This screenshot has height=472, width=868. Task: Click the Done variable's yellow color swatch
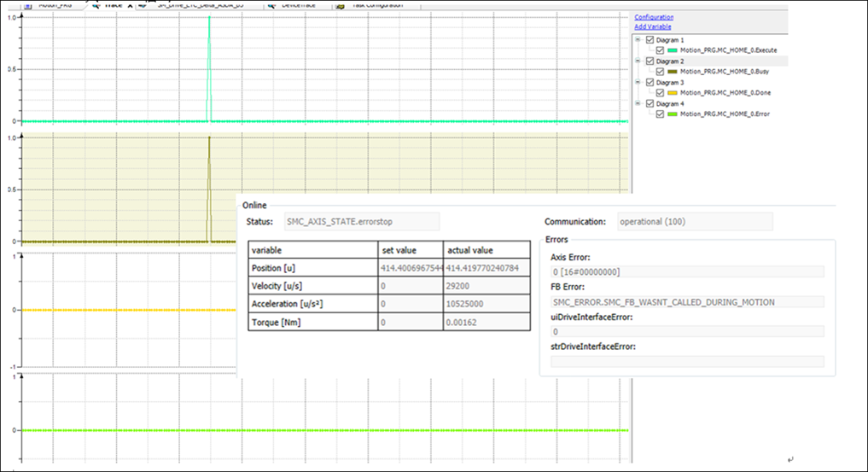click(673, 93)
